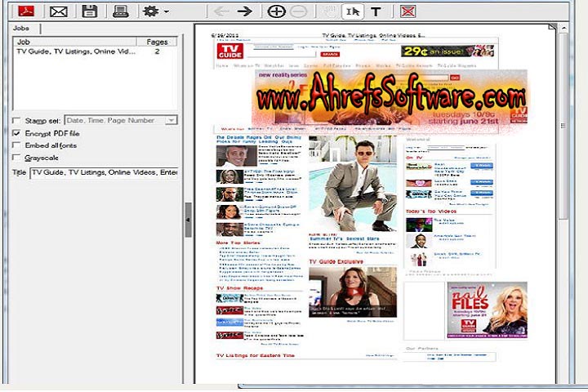Viewport: 588px width, 392px height.
Task: Enable Embed all fonts checkbox
Action: 16,145
